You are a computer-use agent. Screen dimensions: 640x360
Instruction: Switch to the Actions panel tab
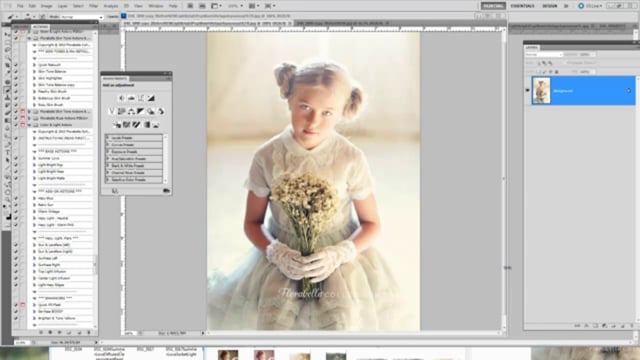pos(40,27)
